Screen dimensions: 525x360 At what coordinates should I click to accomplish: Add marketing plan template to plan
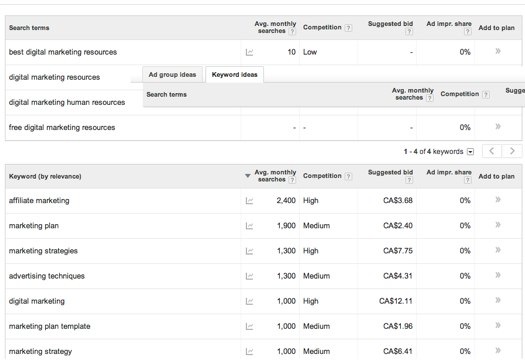tap(498, 325)
